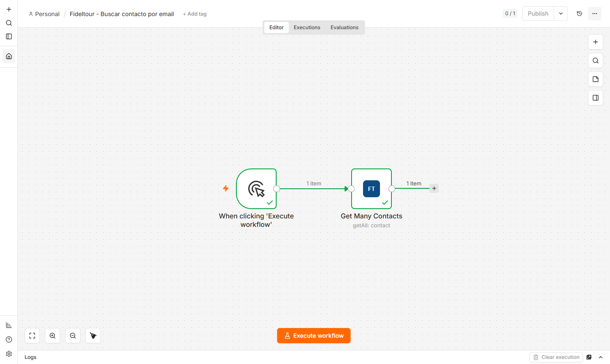Expand the Logs panel chevron
The image size is (610, 364).
[601, 357]
